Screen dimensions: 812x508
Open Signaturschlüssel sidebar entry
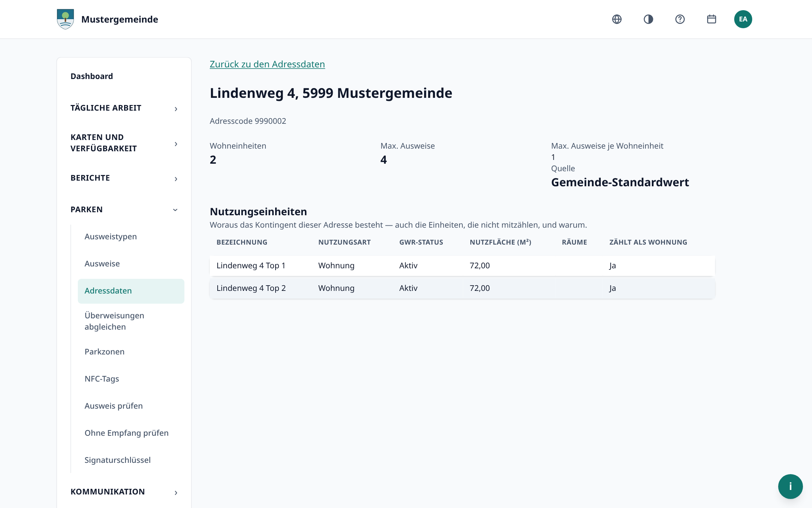coord(118,460)
